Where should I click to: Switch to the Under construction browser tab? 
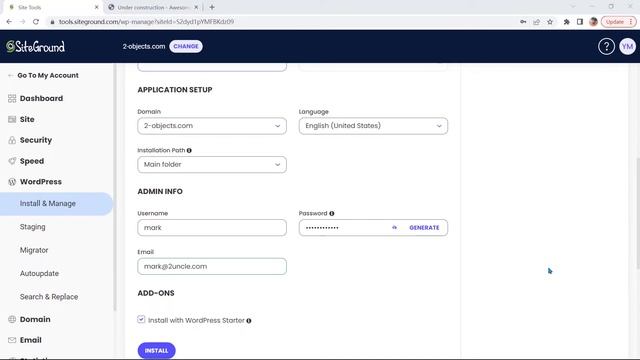(153, 7)
